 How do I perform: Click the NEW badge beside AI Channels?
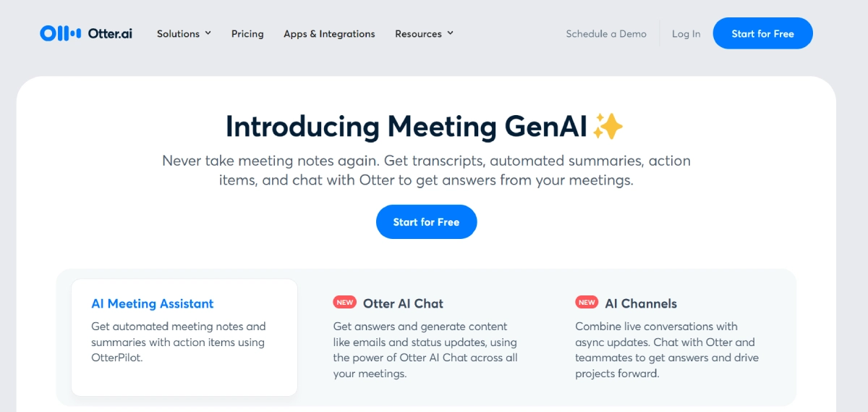[587, 303]
